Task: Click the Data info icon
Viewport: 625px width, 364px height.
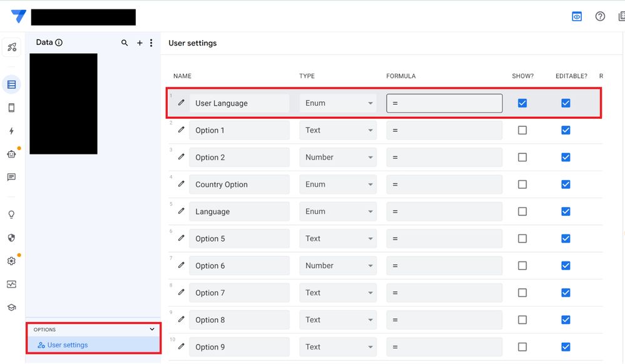Action: pyautogui.click(x=59, y=43)
